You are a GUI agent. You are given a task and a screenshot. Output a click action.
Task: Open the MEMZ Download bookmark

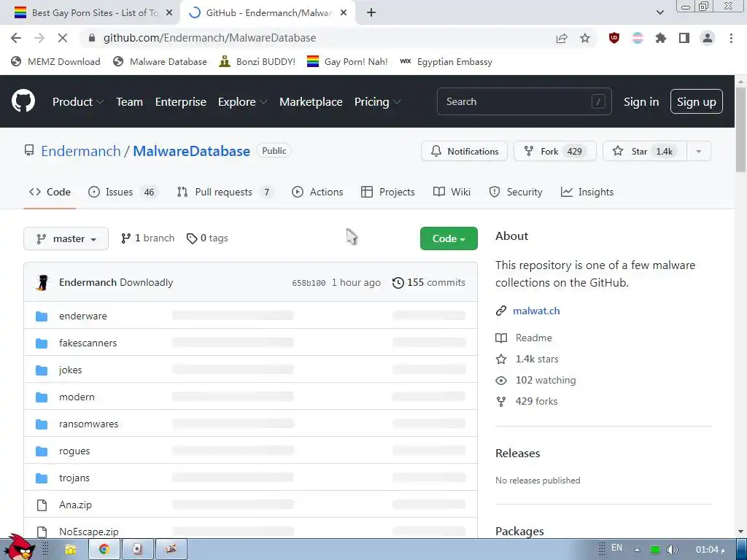[55, 62]
